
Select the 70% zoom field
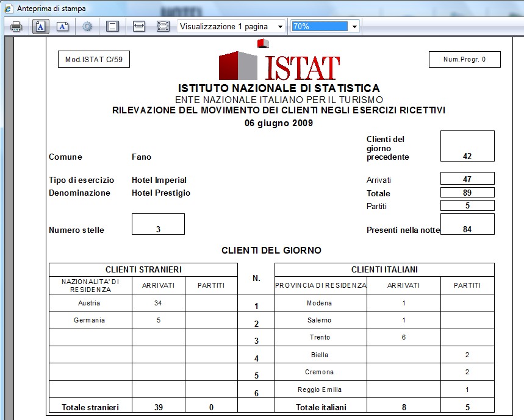tap(320, 26)
